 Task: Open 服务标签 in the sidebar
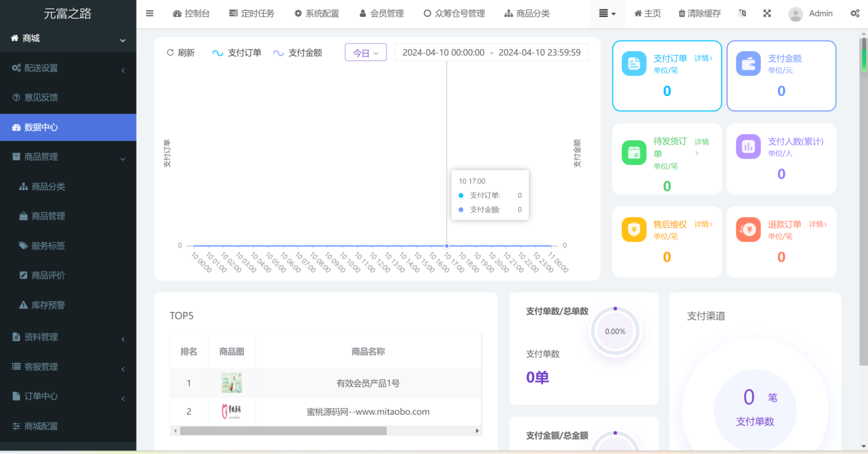(x=48, y=246)
